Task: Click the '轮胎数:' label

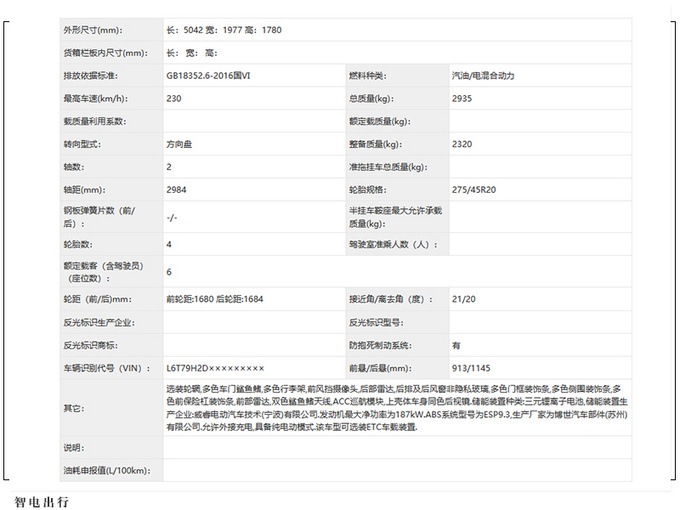Action: click(78, 244)
